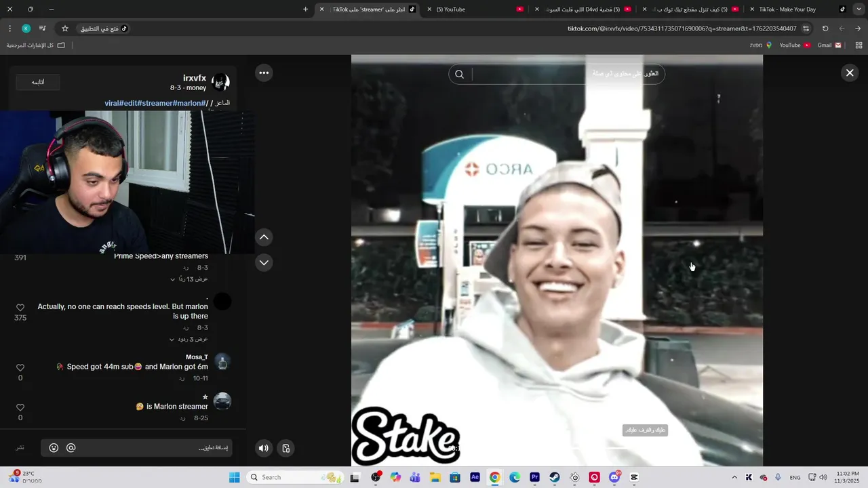Click the video caption label on the player
This screenshot has height=488, width=868.
pos(645,430)
